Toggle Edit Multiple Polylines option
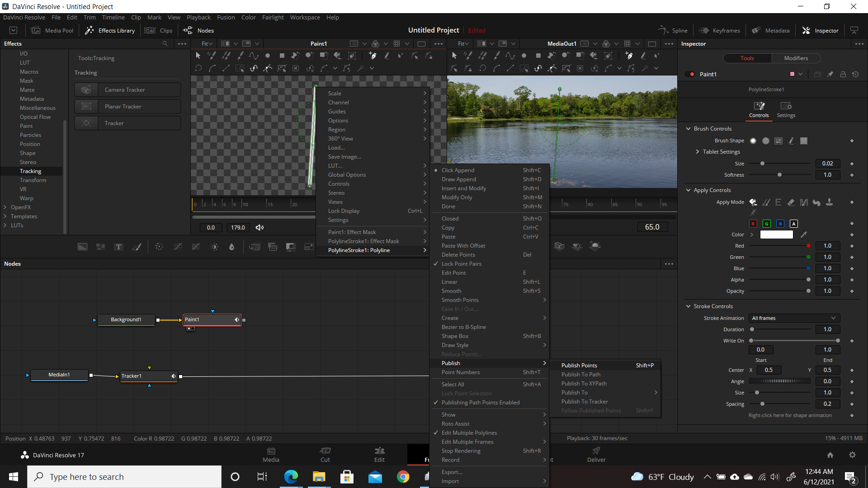Viewport: 868px width, 488px height. 489,433
